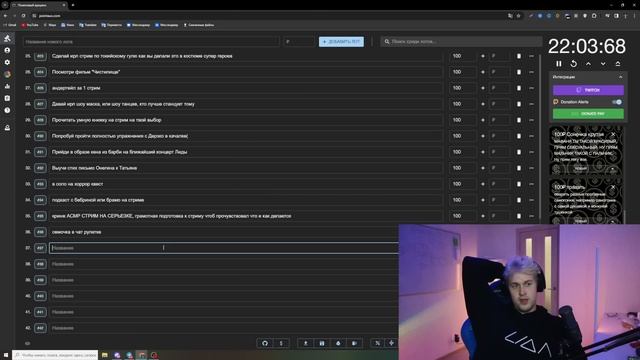Decrease timer with the down chevron
This screenshot has width=640, height=360.
click(603, 64)
